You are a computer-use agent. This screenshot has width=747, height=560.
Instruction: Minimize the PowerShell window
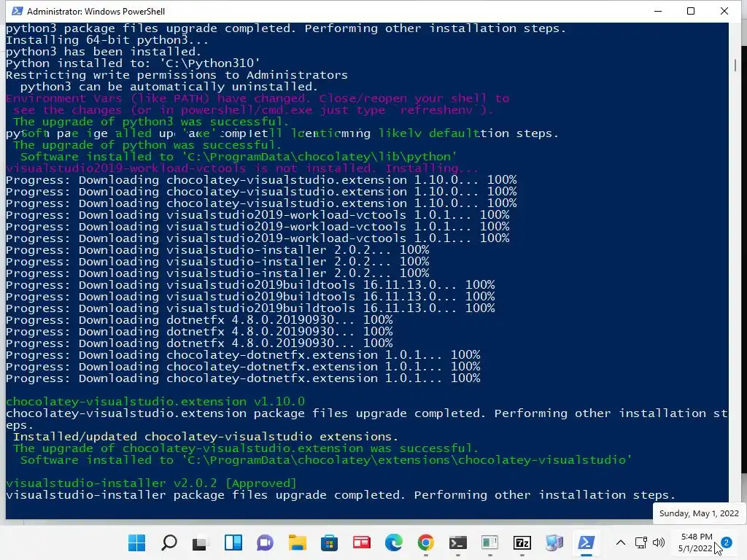point(658,11)
